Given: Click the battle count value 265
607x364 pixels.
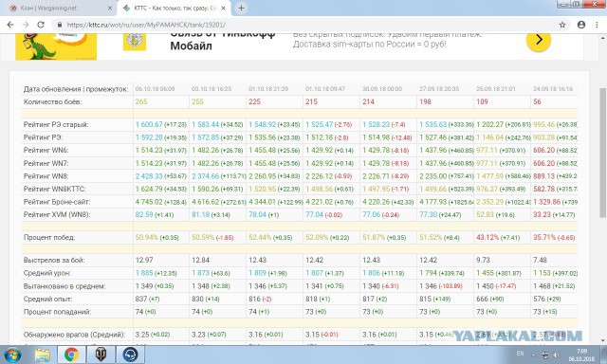Looking at the screenshot, I should pos(141,101).
